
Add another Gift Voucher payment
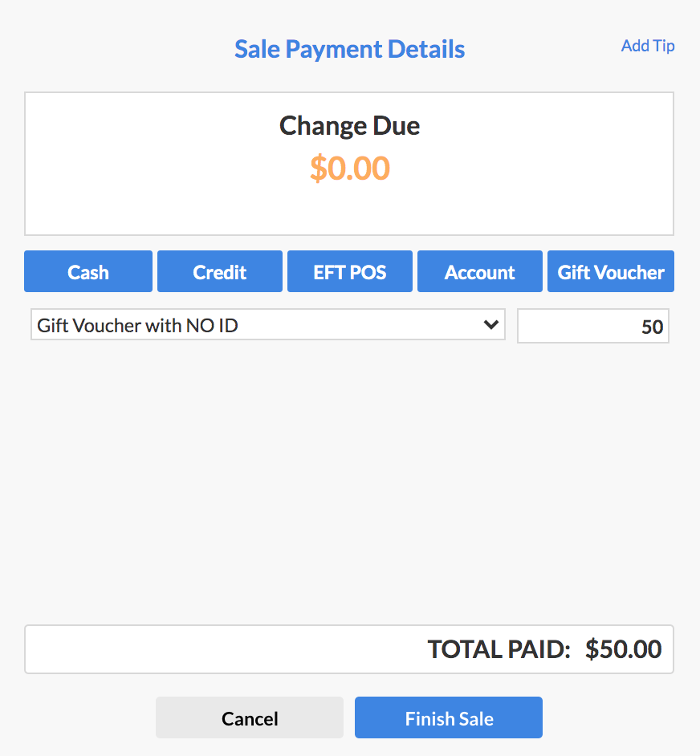[x=611, y=271]
